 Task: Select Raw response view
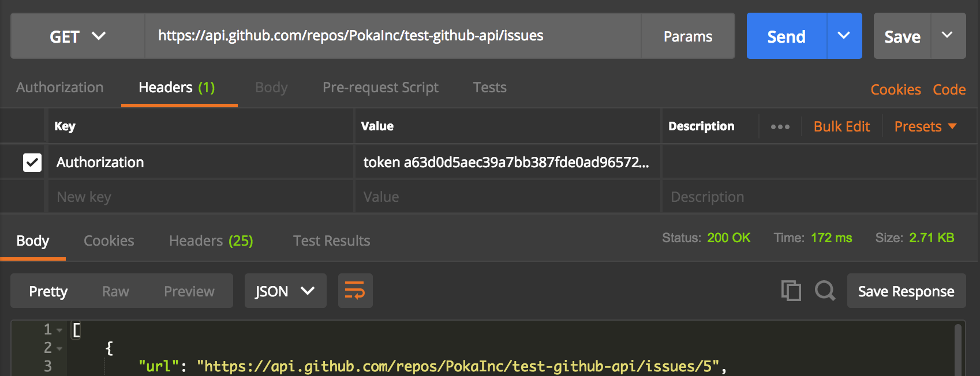tap(115, 292)
